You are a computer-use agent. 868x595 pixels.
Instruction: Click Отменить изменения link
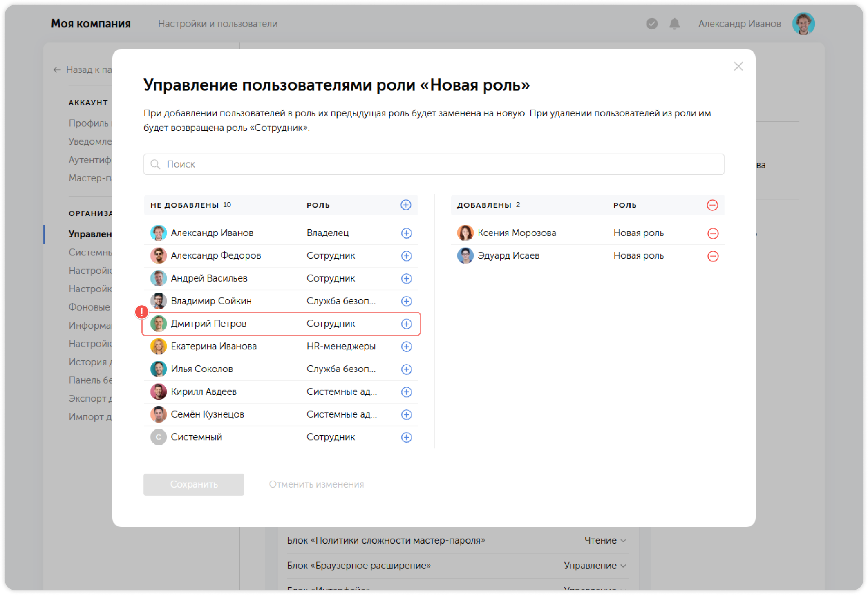tap(316, 484)
